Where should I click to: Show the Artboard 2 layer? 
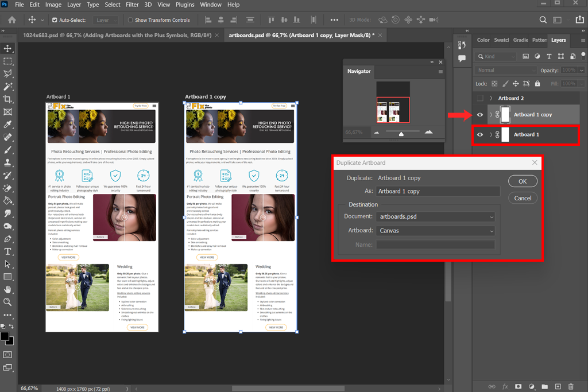coord(480,98)
